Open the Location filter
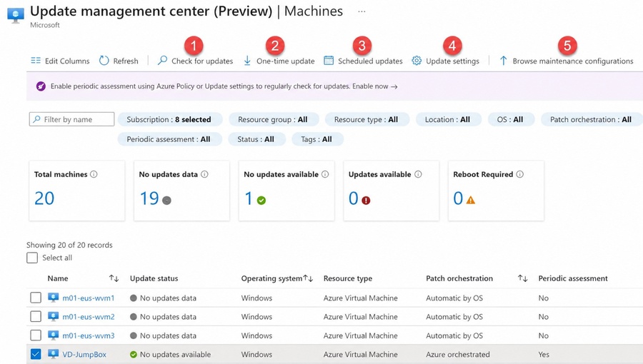Viewport: 643px width, 364px height. coord(448,120)
